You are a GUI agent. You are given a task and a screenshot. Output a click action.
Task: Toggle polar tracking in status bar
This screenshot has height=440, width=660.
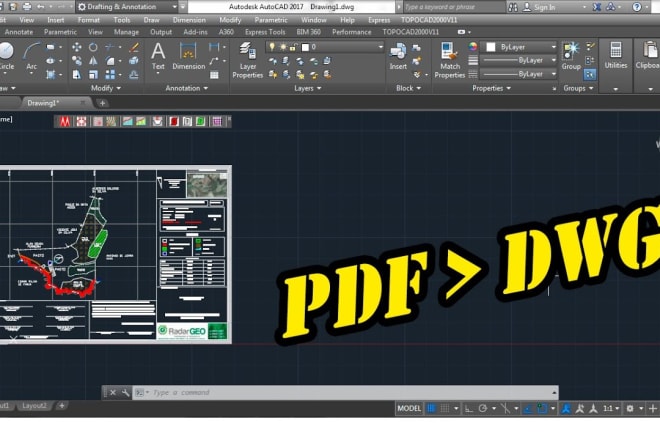(483, 408)
